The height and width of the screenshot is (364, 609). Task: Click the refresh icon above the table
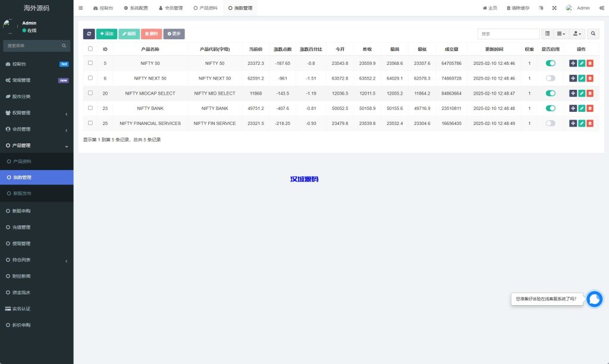tap(89, 34)
